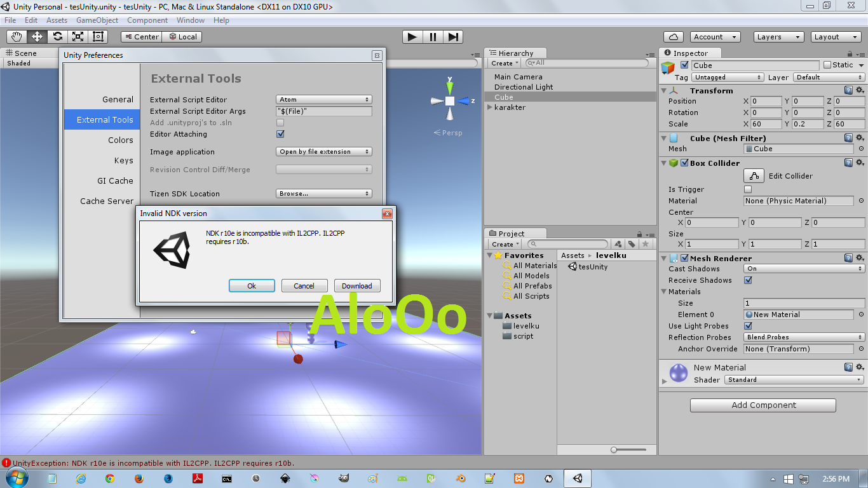Open External Script Editor dropdown
Image resolution: width=868 pixels, height=488 pixels.
tap(324, 100)
